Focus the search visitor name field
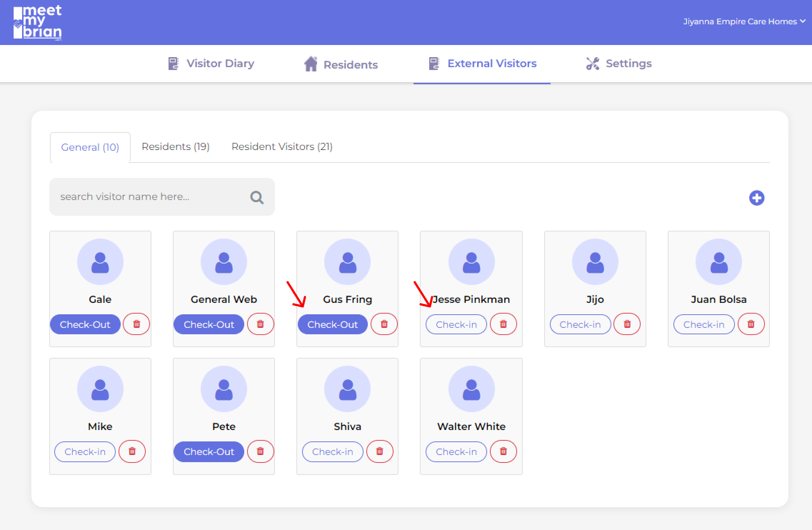The image size is (812, 530). tap(150, 197)
